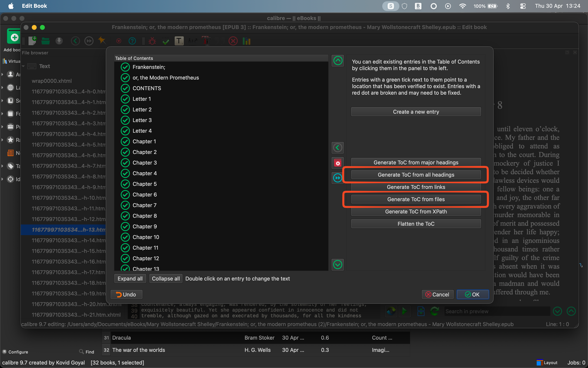
Task: Open the Wi-Fi menu bar icon
Action: (463, 6)
